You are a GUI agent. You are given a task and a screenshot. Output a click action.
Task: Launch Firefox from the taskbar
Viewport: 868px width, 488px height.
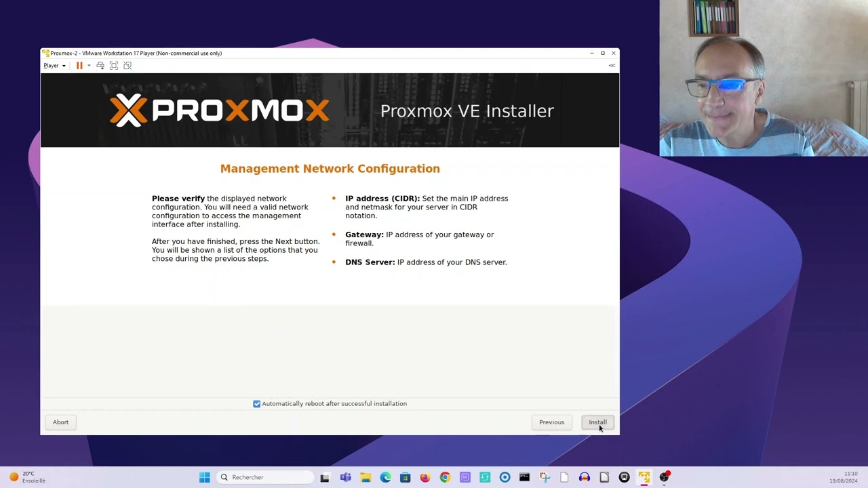pyautogui.click(x=425, y=477)
